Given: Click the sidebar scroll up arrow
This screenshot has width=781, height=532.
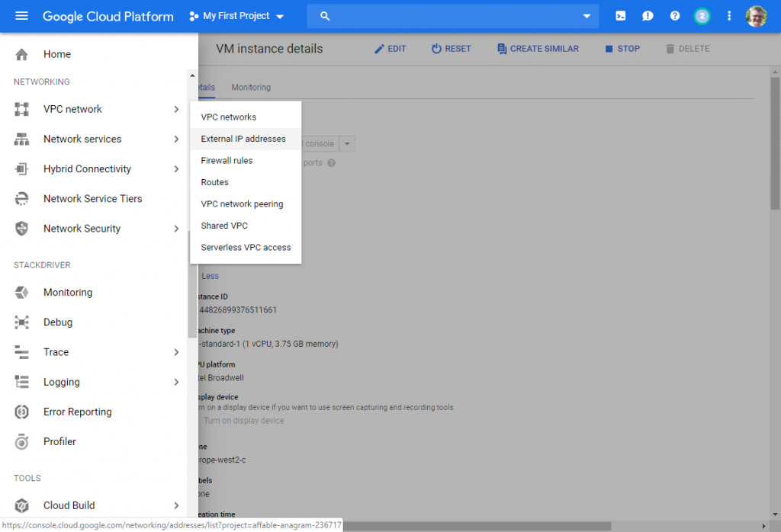Looking at the screenshot, I should coord(192,75).
